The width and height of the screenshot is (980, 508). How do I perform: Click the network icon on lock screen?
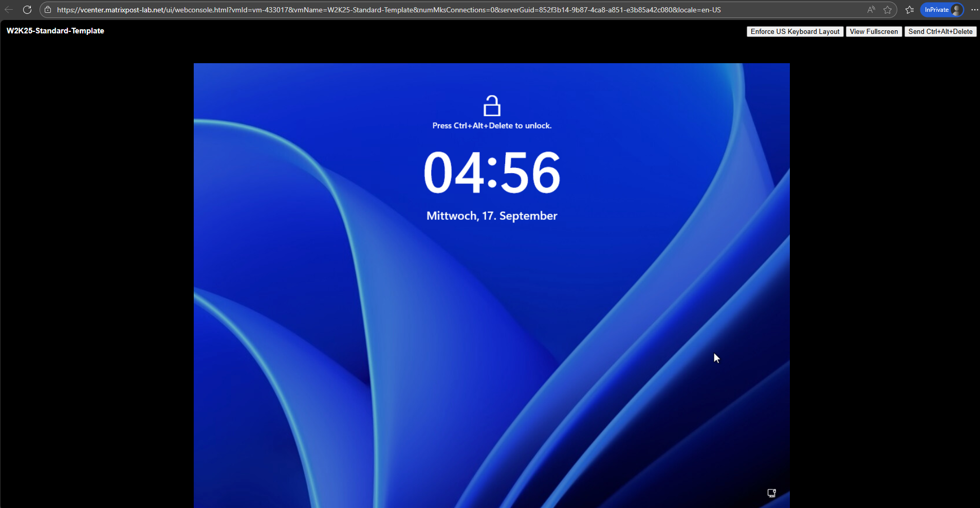tap(771, 493)
